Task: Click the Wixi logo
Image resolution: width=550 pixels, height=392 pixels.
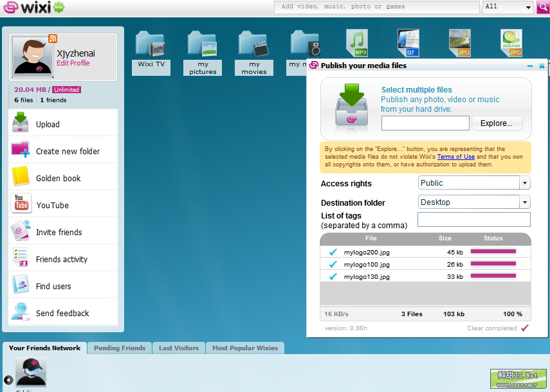Action: click(x=33, y=7)
